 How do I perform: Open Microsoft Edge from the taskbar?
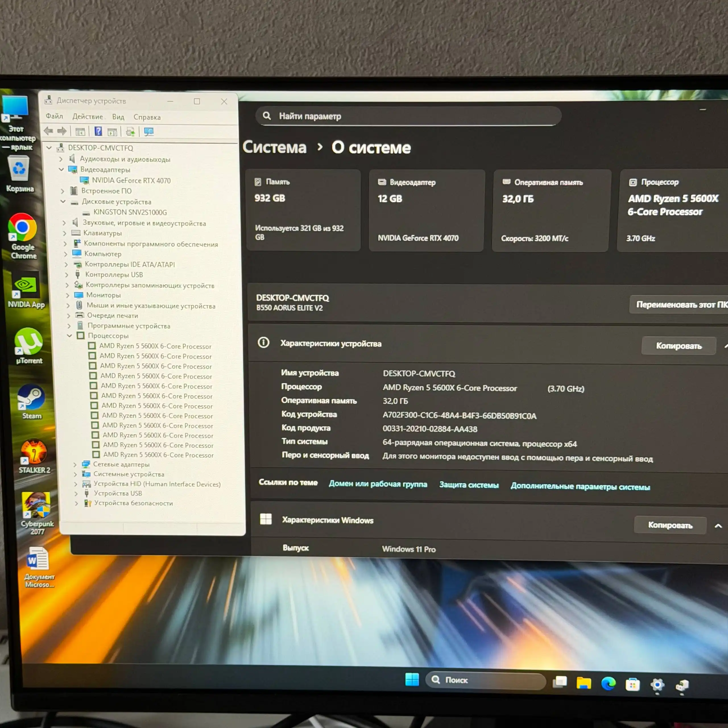pyautogui.click(x=608, y=683)
